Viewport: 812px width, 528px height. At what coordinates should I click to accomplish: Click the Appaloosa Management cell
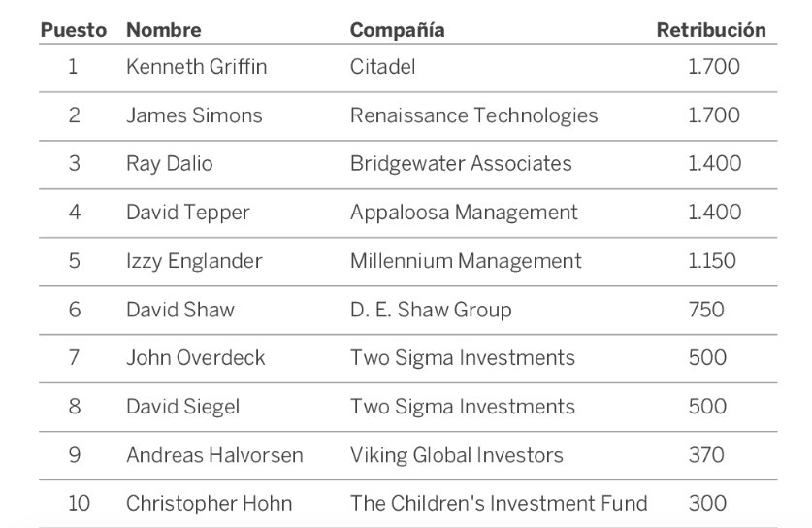click(x=464, y=212)
